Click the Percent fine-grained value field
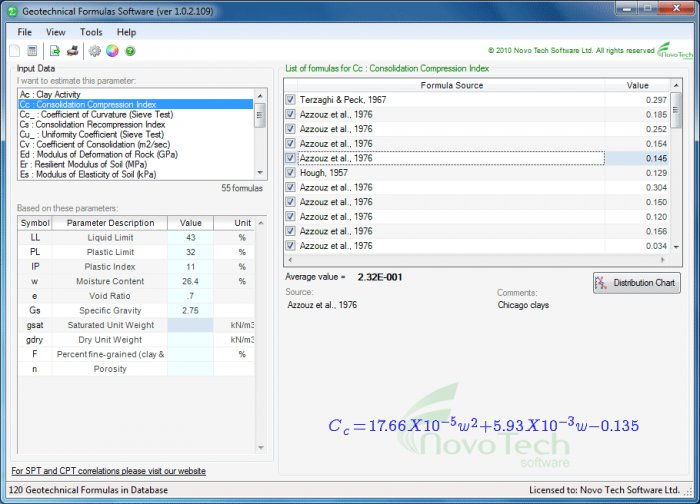The width and height of the screenshot is (700, 504). tap(191, 354)
